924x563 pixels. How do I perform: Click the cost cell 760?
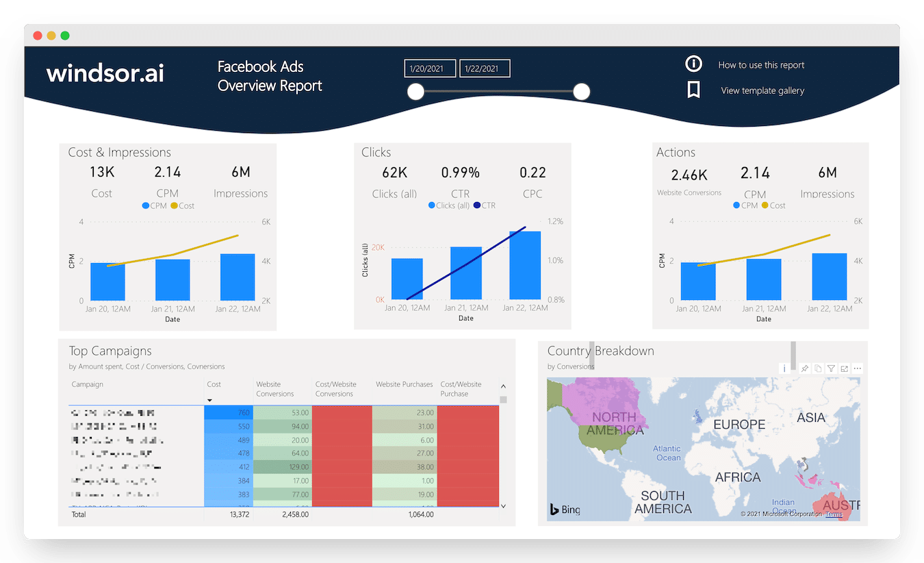pos(228,412)
